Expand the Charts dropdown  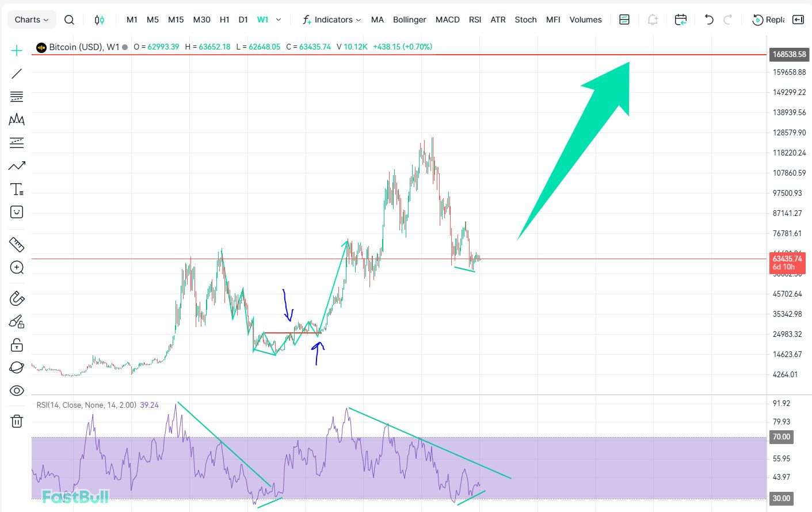[x=32, y=20]
